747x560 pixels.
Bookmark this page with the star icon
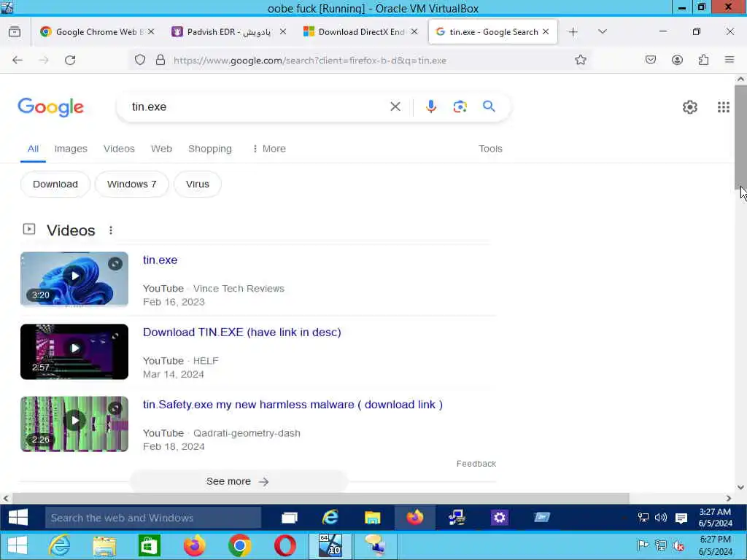[580, 60]
